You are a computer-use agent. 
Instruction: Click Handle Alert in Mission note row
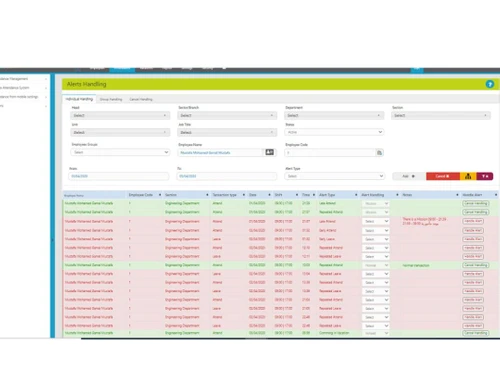coord(473,221)
